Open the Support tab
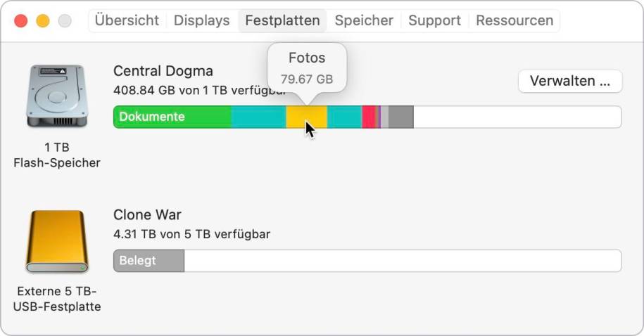 tap(434, 20)
